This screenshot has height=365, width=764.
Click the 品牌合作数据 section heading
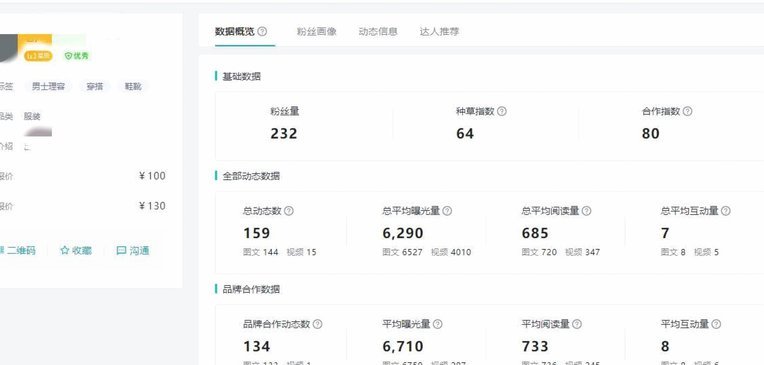tap(251, 289)
